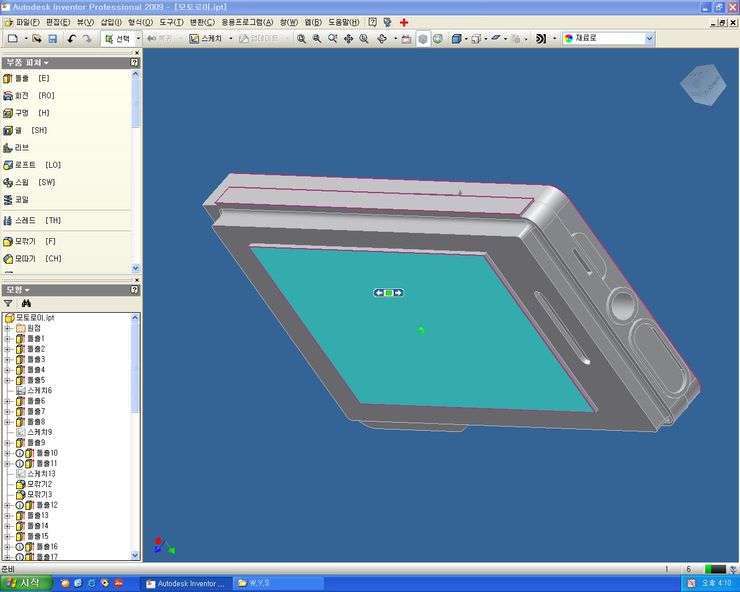740x592 pixels.
Task: Click the binoculars find icon in browser
Action: point(27,303)
